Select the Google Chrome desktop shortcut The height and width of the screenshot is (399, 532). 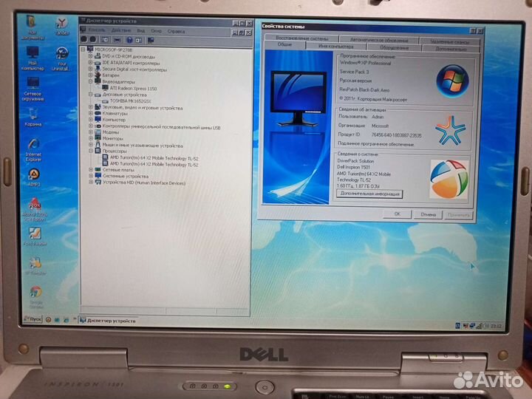click(x=36, y=297)
